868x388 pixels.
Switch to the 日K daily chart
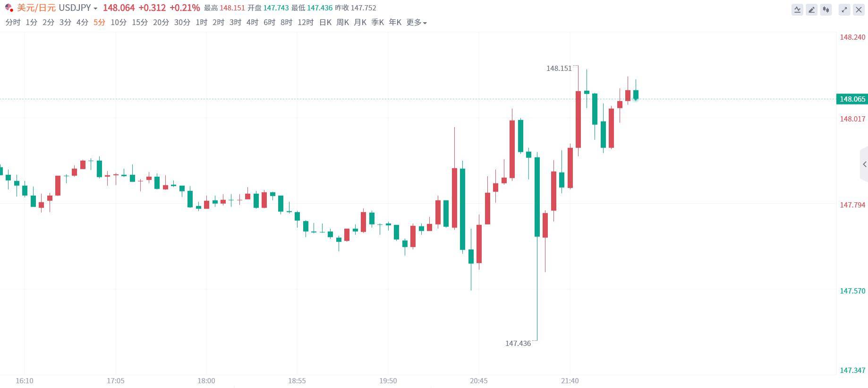pos(325,22)
